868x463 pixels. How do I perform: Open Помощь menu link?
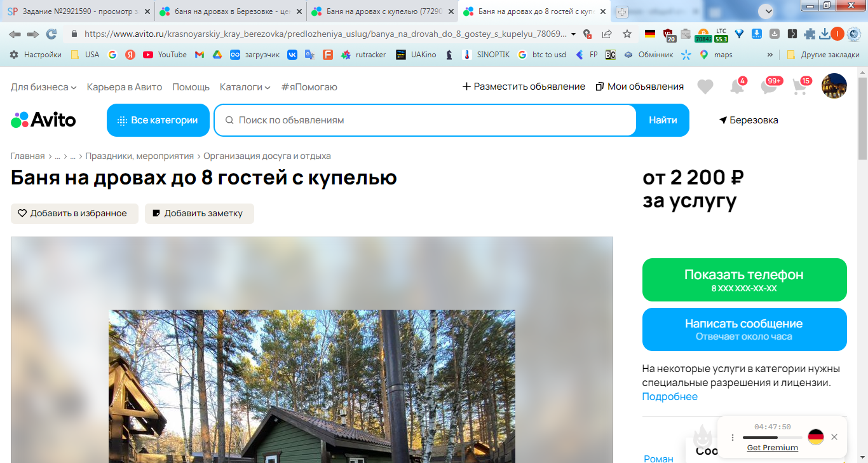click(191, 87)
